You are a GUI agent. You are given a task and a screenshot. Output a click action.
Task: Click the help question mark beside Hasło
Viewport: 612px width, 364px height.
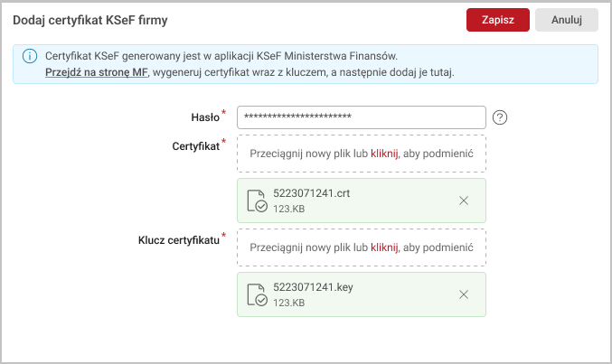500,117
